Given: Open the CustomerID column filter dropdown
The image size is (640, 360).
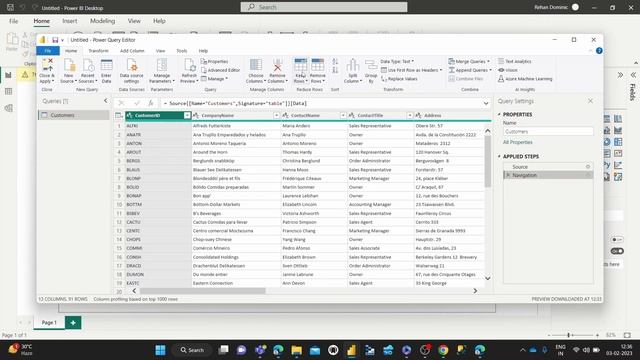Looking at the screenshot, I should coord(187,116).
